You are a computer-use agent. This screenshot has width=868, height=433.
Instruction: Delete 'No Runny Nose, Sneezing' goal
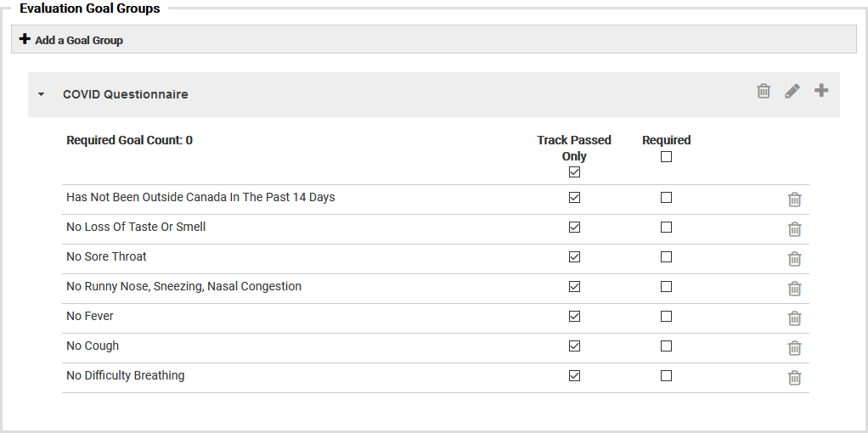(x=794, y=289)
